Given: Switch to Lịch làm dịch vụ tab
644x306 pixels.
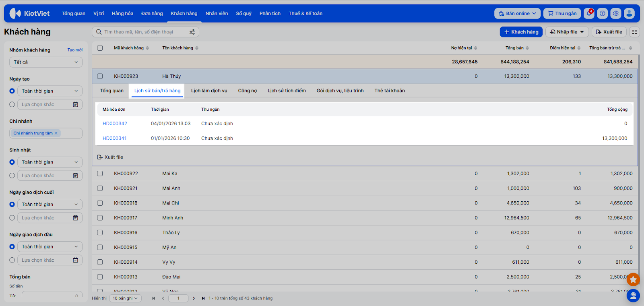Looking at the screenshot, I should click(209, 91).
